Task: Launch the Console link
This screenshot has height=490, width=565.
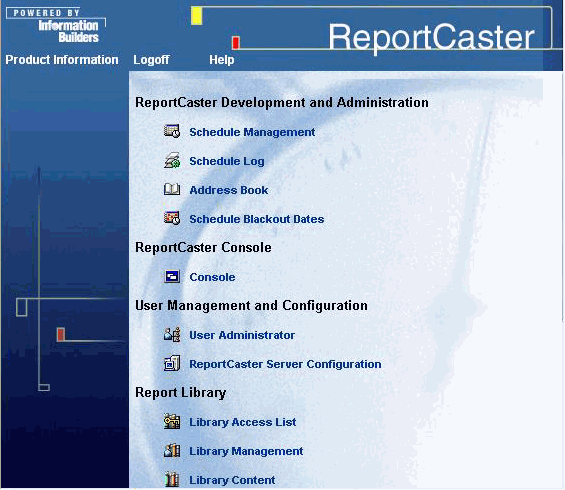Action: (x=212, y=277)
